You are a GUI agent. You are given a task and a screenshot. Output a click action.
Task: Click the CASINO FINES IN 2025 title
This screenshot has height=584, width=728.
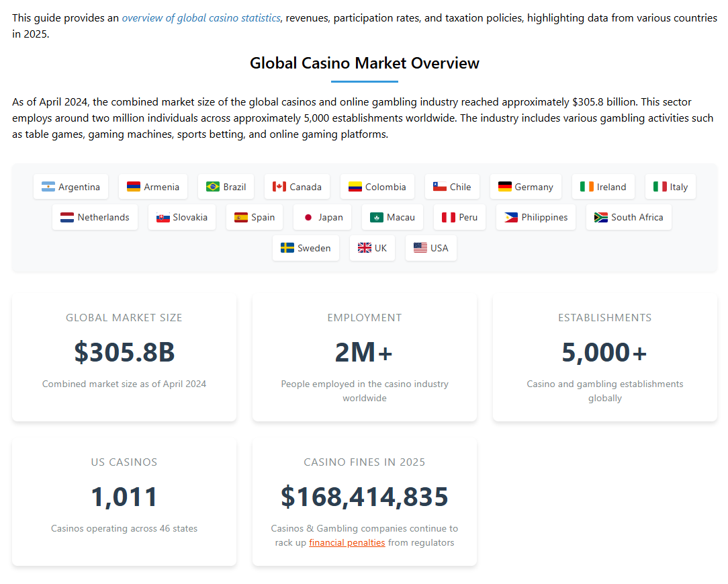365,462
